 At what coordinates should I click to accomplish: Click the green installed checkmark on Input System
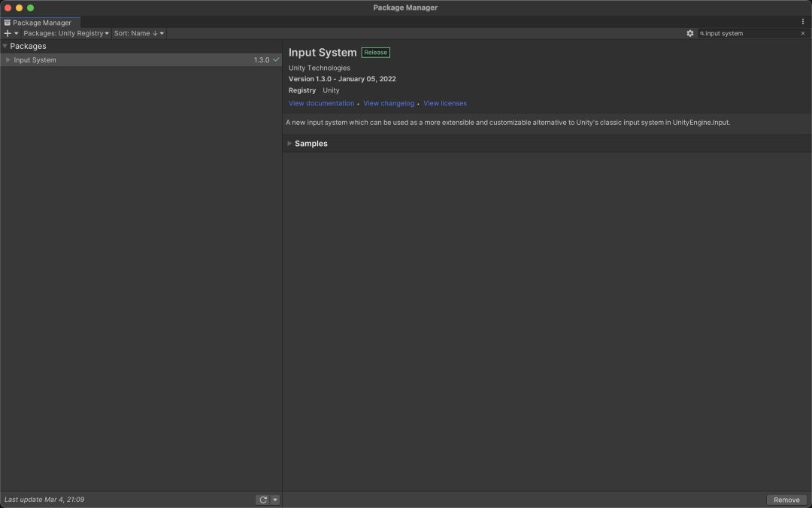point(276,59)
